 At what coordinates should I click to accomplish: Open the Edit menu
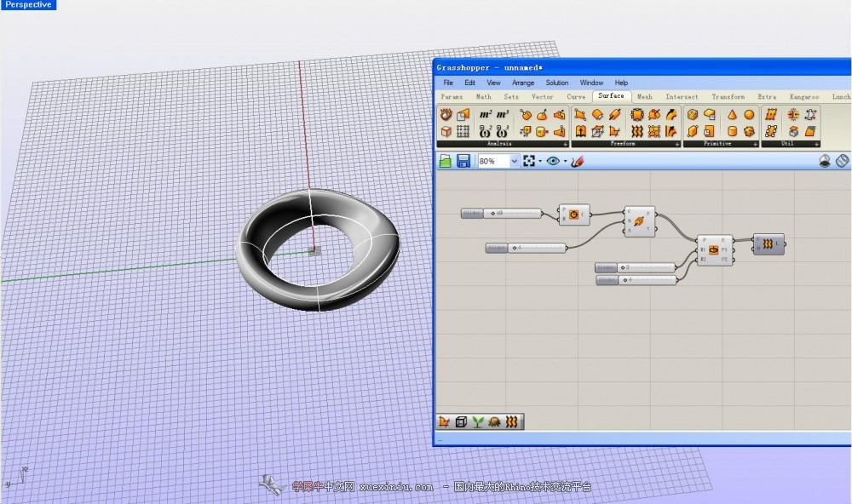(x=469, y=83)
